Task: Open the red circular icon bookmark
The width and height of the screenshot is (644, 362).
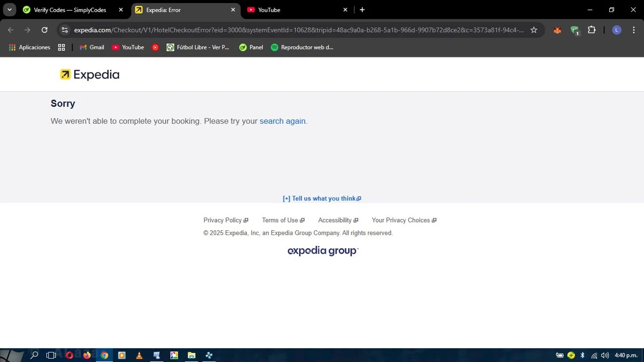Action: click(155, 47)
